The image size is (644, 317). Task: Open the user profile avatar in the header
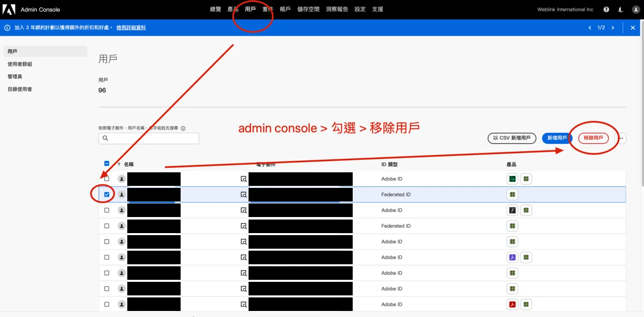pos(635,10)
